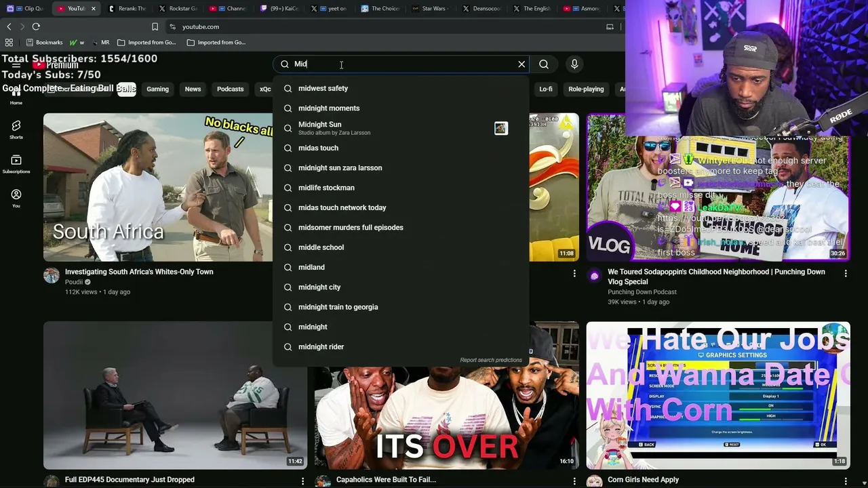Select suggestion "midnight sun zara larsson"
This screenshot has height=488, width=868.
click(x=401, y=168)
